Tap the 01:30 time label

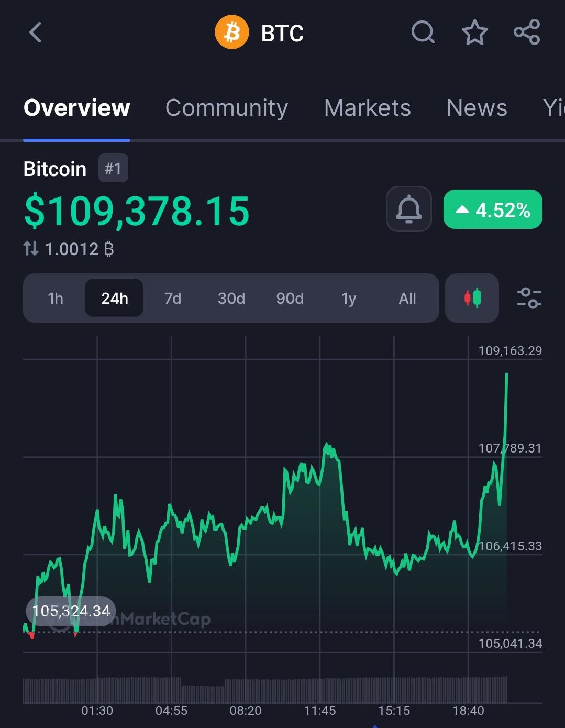click(97, 711)
